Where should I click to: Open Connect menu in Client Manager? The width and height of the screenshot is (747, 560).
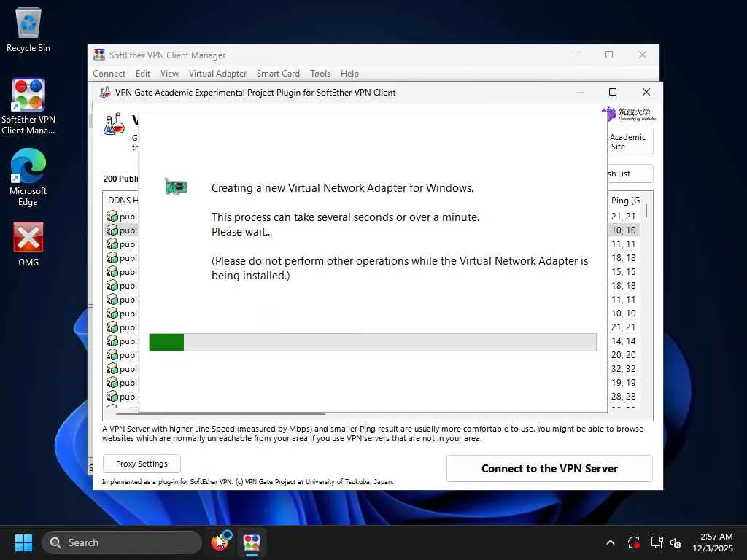(109, 74)
